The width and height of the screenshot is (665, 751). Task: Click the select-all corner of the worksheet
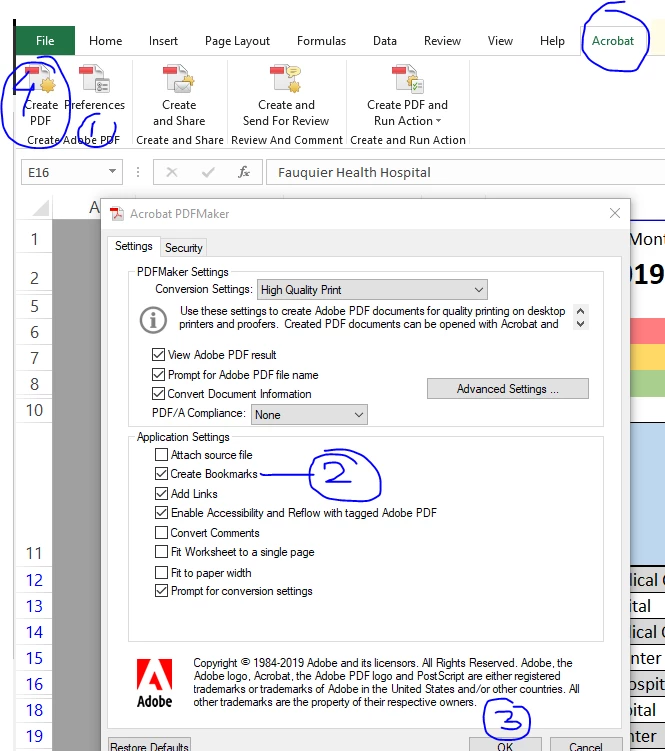tap(40, 208)
